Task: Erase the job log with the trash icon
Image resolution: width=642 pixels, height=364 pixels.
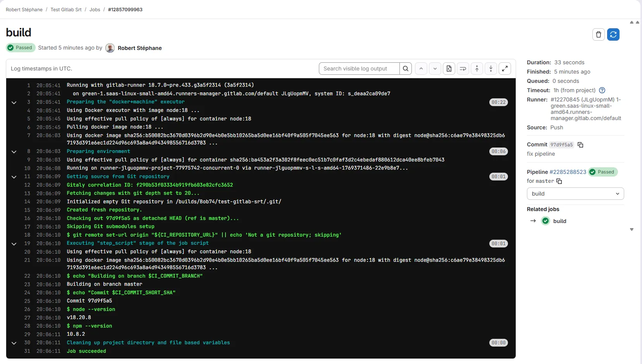Action: pos(598,34)
